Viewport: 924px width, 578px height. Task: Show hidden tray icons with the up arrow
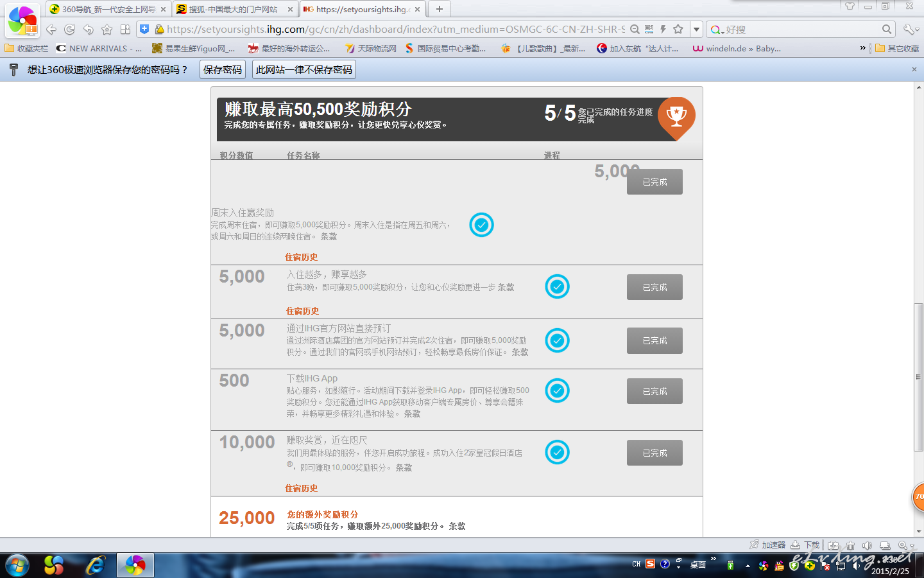[748, 566]
